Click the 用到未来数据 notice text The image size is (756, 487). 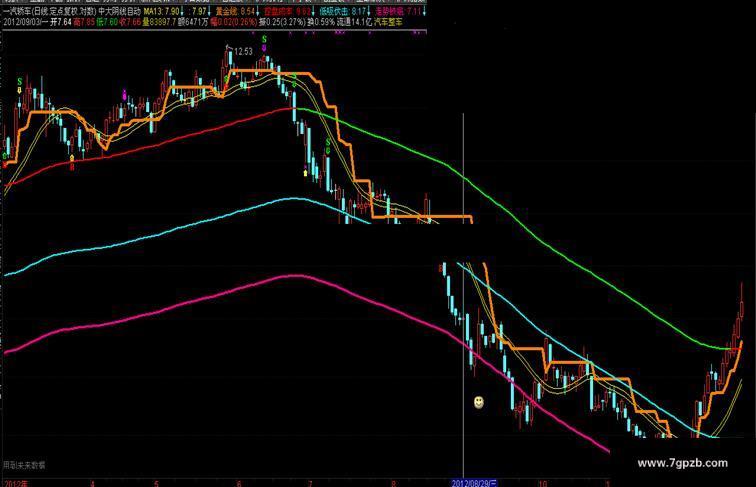(x=24, y=465)
